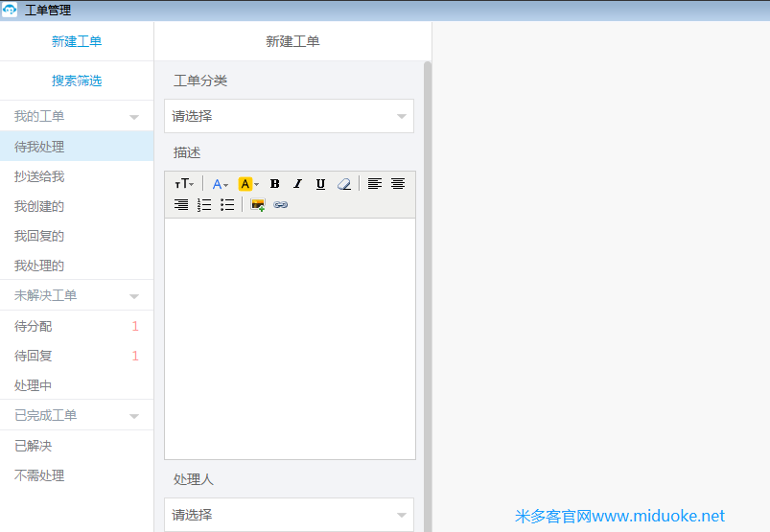Image resolution: width=770 pixels, height=532 pixels.
Task: Open the text color picker
Action: 220,184
